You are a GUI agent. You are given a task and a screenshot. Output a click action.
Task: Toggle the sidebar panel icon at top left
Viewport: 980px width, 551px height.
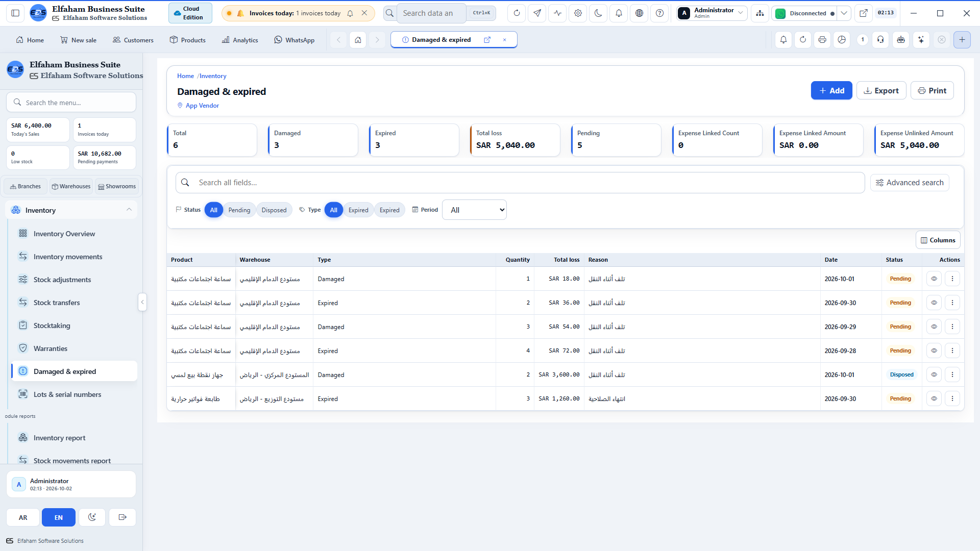tap(15, 13)
